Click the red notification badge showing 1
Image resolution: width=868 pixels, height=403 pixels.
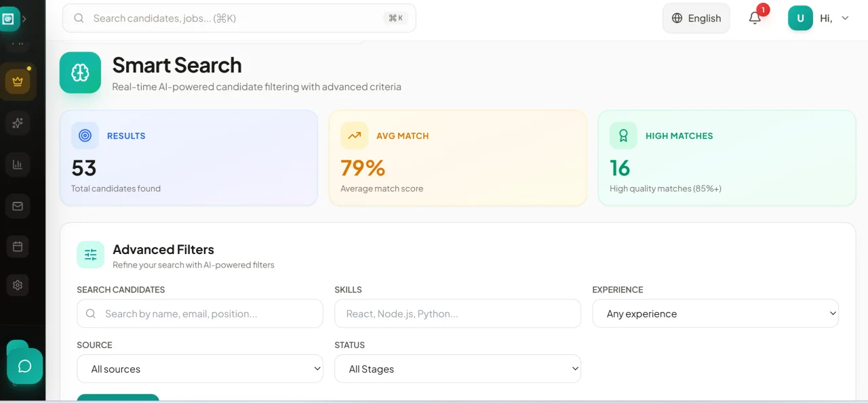pos(763,9)
